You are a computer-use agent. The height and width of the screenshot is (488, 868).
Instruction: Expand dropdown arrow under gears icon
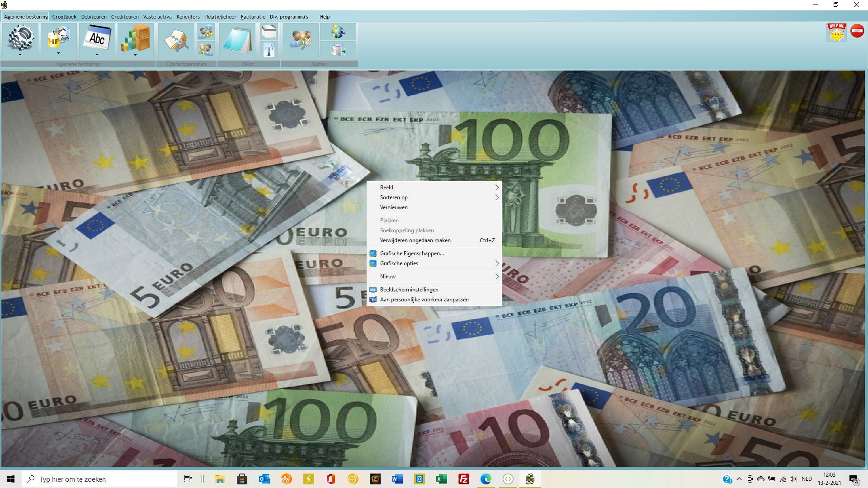click(20, 55)
